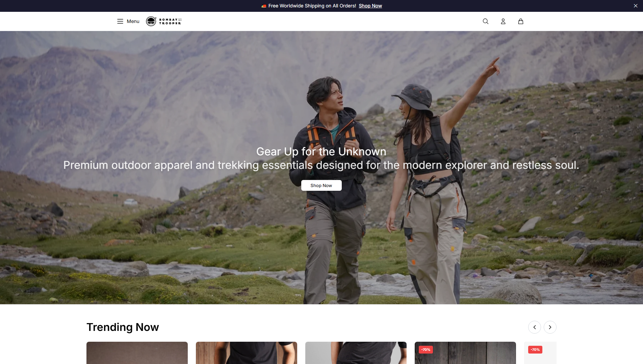The width and height of the screenshot is (643, 364).
Task: Click the white Shop Now hero button
Action: [x=321, y=185]
